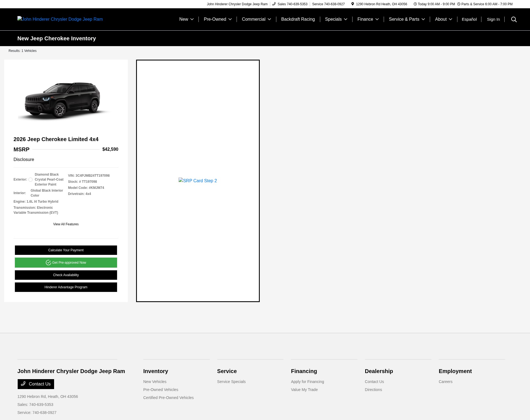Open footer Apply for Financing link

tap(308, 382)
